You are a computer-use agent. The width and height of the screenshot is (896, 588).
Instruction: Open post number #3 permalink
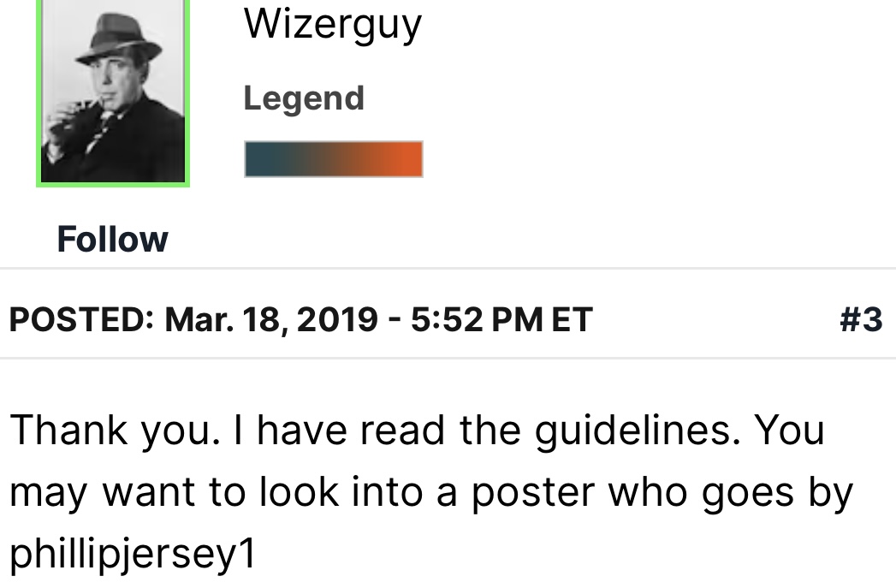pos(860,319)
